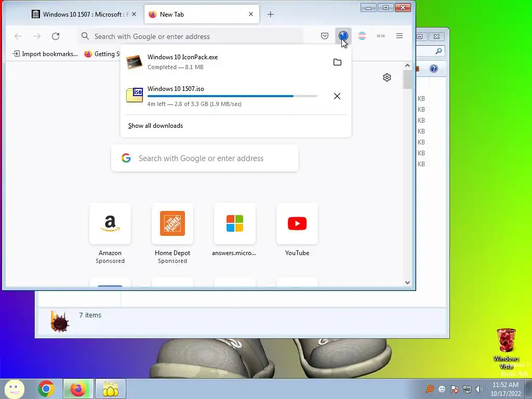This screenshot has width=532, height=399.
Task: Go forward one page
Action: click(37, 36)
